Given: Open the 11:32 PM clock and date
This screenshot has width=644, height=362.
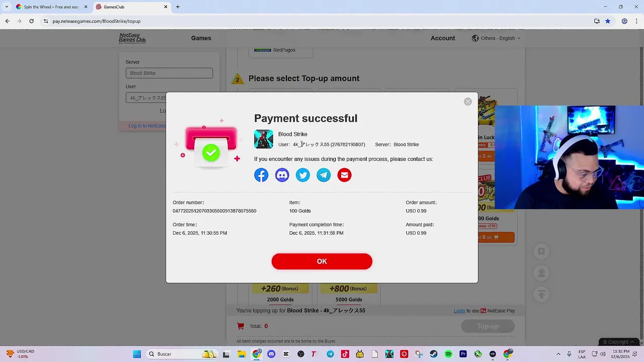Looking at the screenshot, I should pyautogui.click(x=621, y=354).
